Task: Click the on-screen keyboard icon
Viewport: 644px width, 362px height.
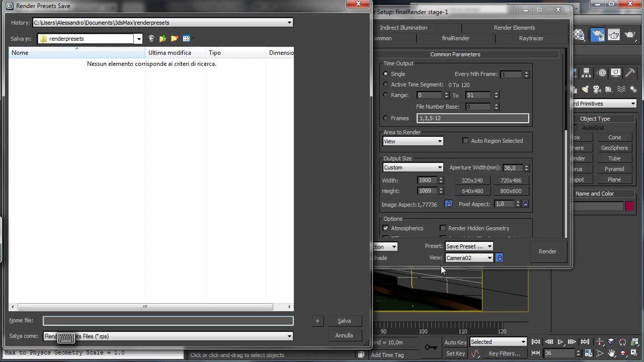Action: click(66, 337)
